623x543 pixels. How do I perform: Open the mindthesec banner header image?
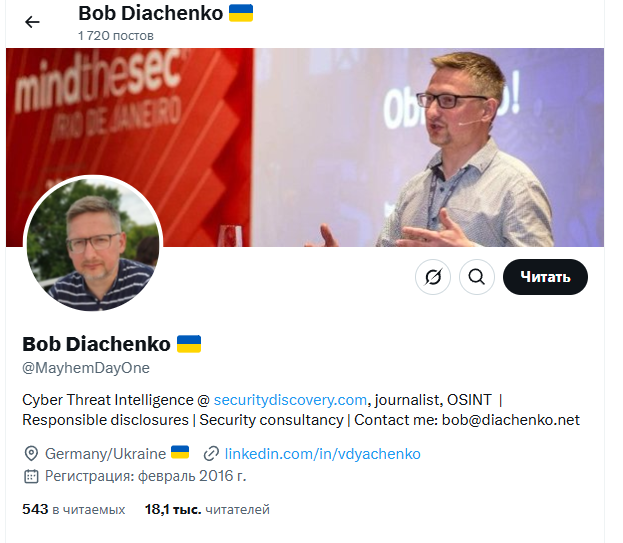[305, 147]
